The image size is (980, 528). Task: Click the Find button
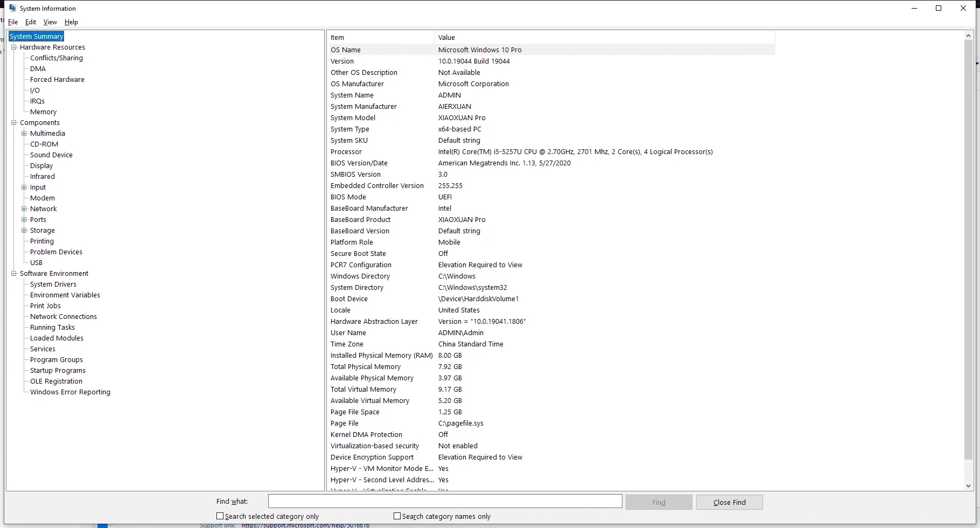click(659, 502)
